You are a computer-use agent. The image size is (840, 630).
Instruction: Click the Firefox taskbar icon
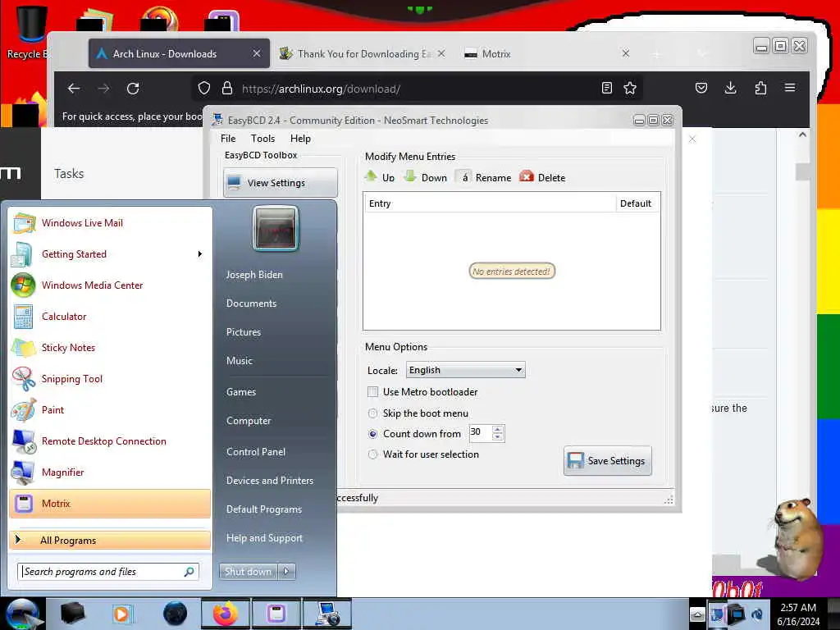point(225,614)
